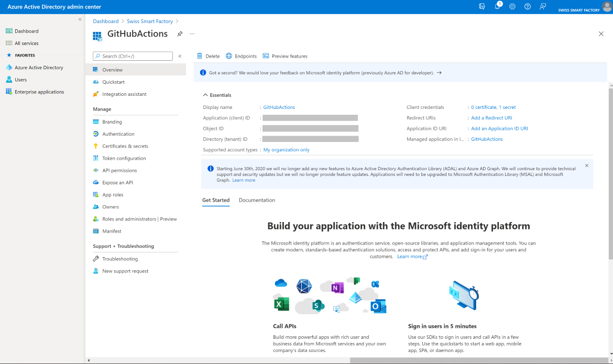Click Learn more in ADAL notice
This screenshot has height=364, width=613.
(244, 180)
